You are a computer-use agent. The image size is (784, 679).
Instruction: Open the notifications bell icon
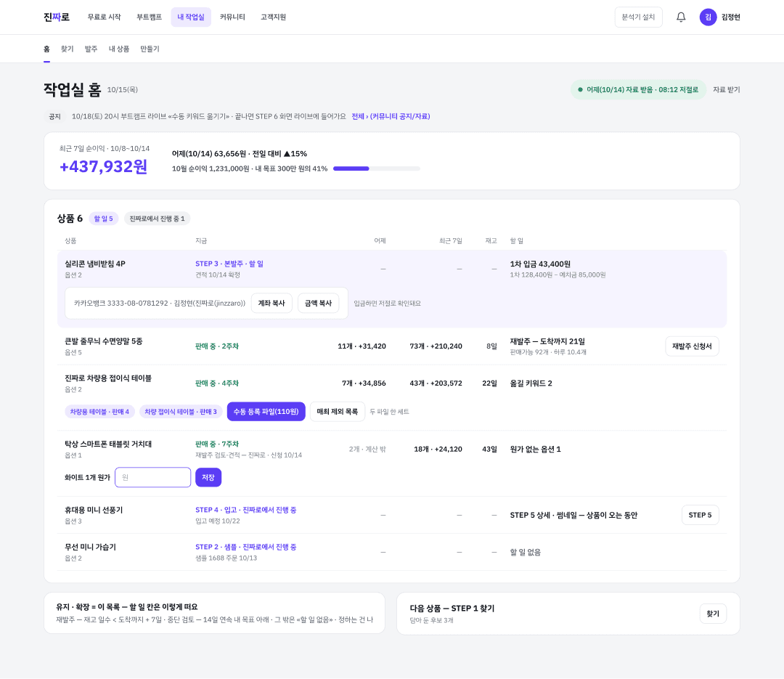[x=680, y=17]
